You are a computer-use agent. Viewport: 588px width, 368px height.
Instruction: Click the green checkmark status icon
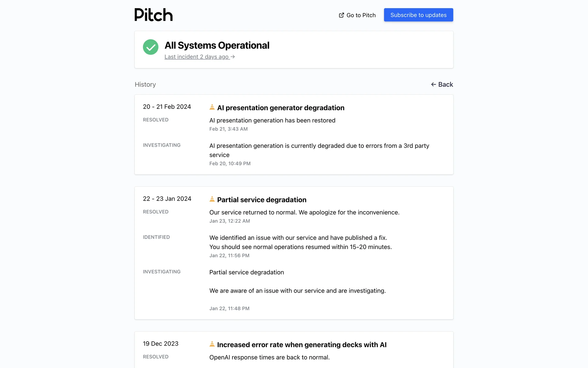tap(151, 47)
